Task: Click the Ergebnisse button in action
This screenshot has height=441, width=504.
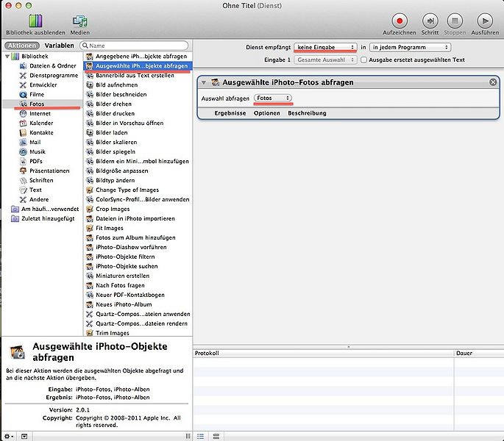Action: 230,113
